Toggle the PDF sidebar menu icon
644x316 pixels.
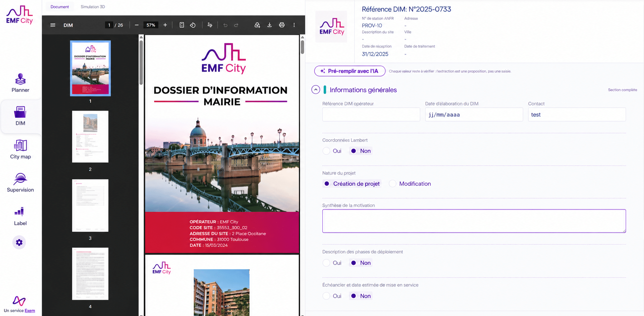click(x=53, y=25)
